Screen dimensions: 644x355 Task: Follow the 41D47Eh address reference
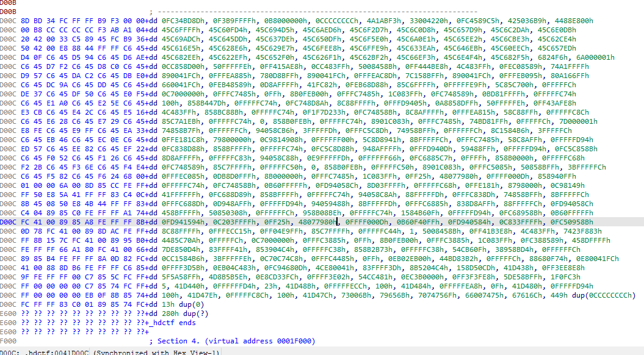(x=192, y=295)
